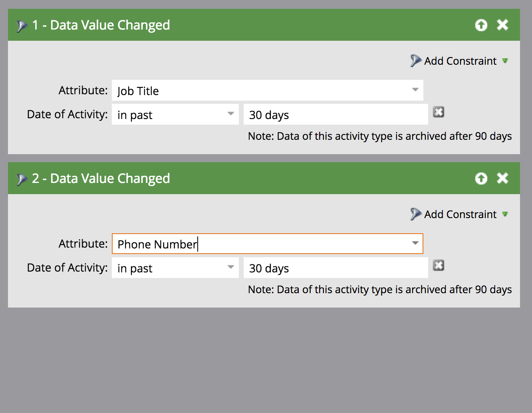Open Add Constraint menu in filter 2
532x413 pixels.
coord(459,214)
